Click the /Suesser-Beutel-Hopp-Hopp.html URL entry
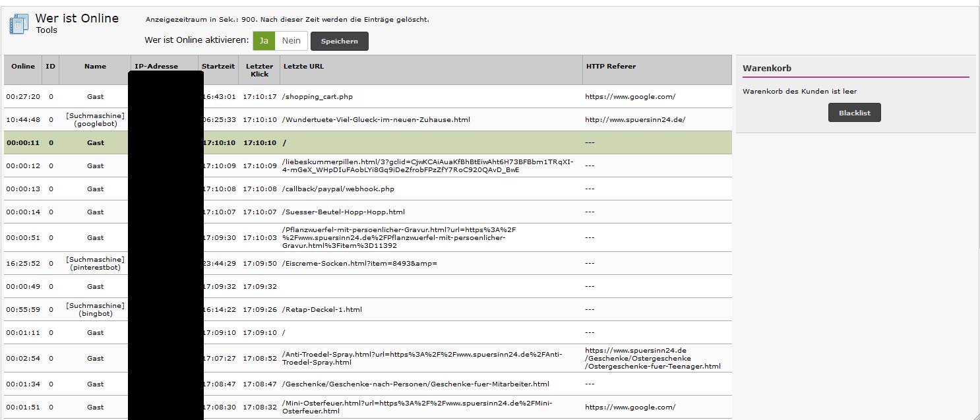The height and width of the screenshot is (420, 980). [x=343, y=212]
